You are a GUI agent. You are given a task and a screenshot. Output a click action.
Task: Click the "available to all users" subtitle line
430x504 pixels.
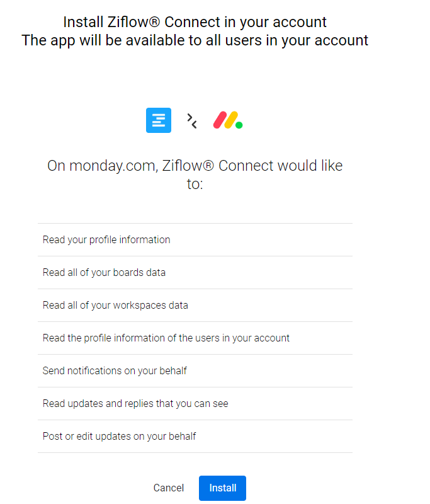pyautogui.click(x=195, y=40)
